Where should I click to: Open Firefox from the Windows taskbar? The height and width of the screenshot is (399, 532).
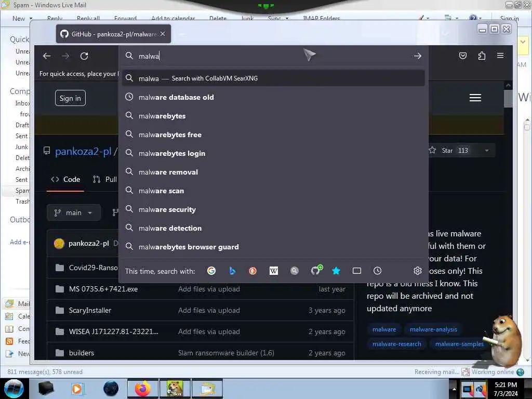coord(142,389)
